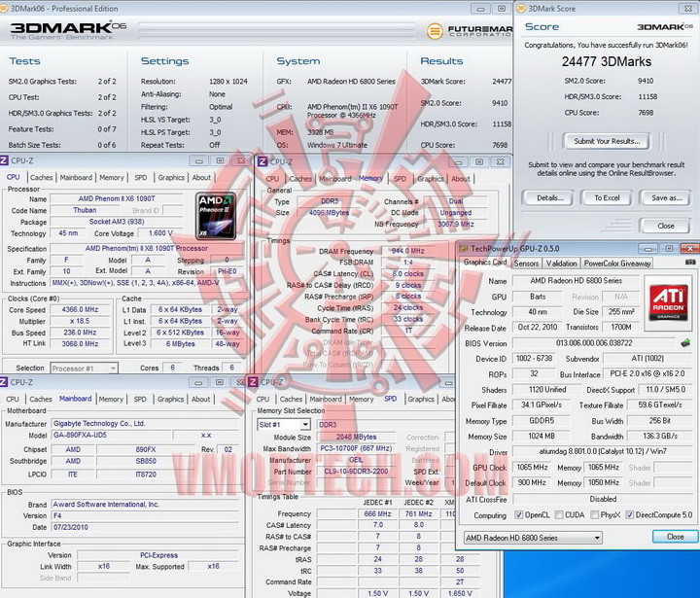Toggle the DirectCompute 5.0 checkbox
Viewport: 700px width, 598px height.
point(629,515)
